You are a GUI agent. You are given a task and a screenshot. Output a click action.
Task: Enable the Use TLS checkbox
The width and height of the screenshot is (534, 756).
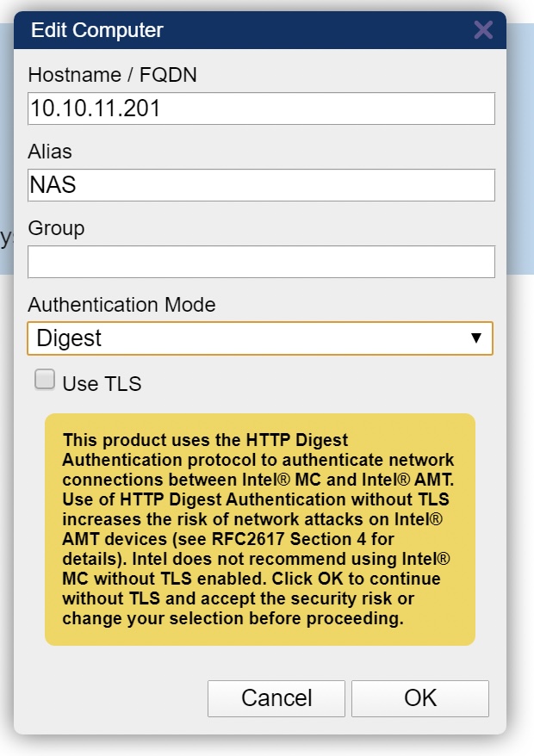click(x=45, y=380)
